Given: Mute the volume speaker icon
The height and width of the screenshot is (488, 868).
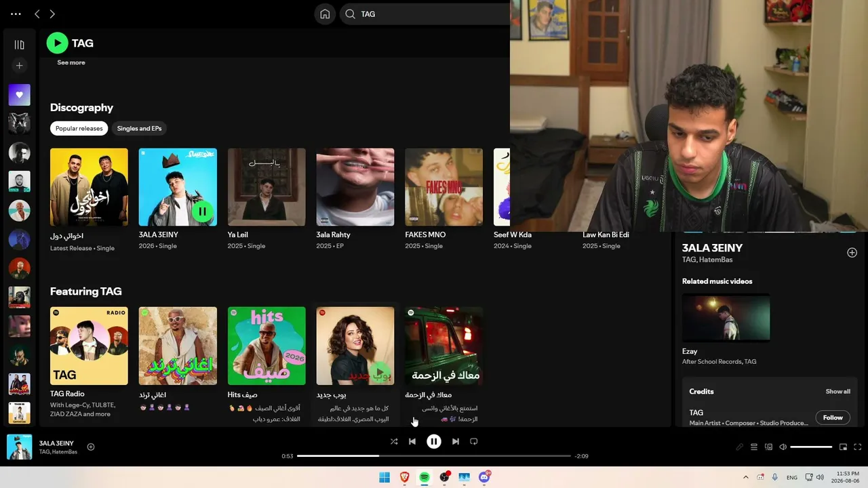Looking at the screenshot, I should point(783,447).
